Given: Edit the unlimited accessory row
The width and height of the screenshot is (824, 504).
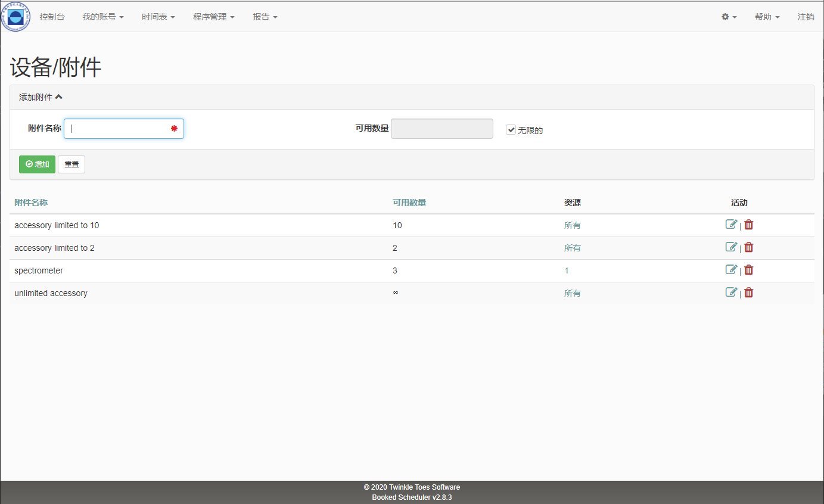Looking at the screenshot, I should (x=731, y=293).
